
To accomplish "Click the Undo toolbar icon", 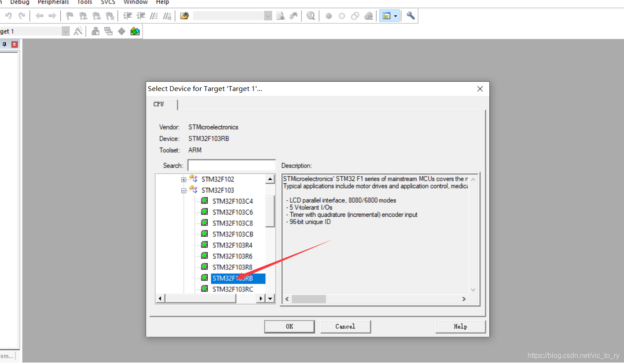I will [8, 16].
